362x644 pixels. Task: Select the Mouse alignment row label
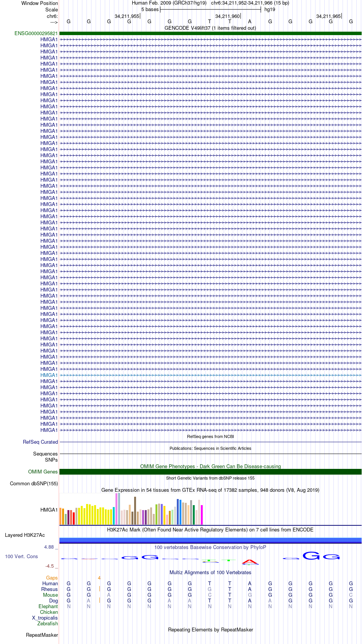[x=50, y=595]
